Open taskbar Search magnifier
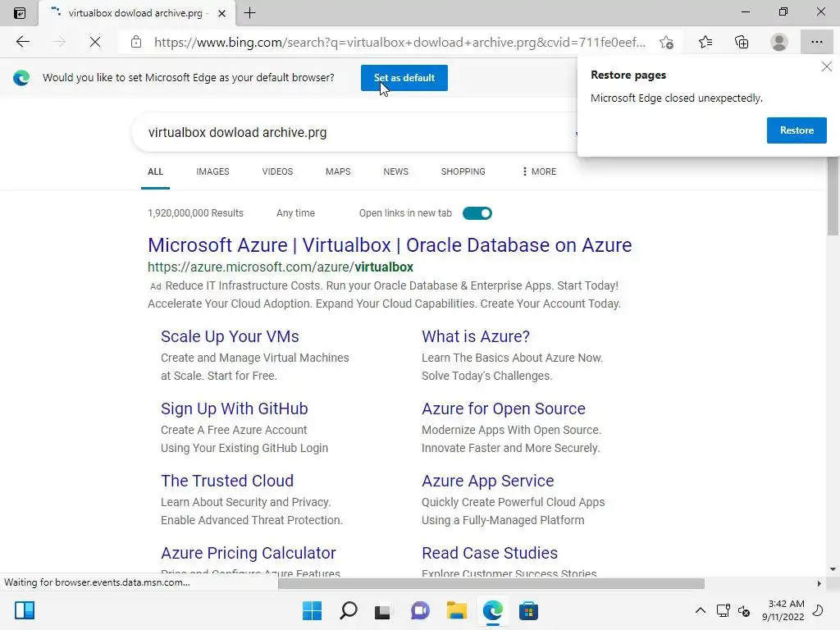840x630 pixels. pos(348,610)
